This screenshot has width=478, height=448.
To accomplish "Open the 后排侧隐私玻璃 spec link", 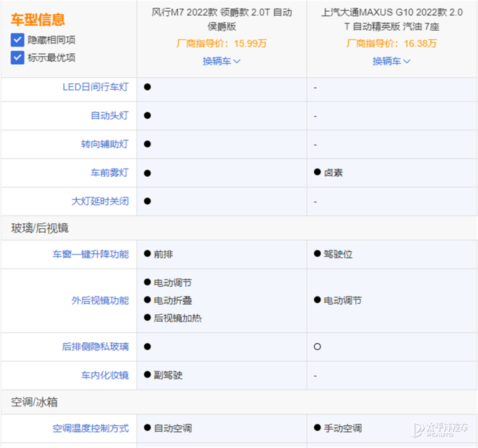I will click(x=96, y=347).
